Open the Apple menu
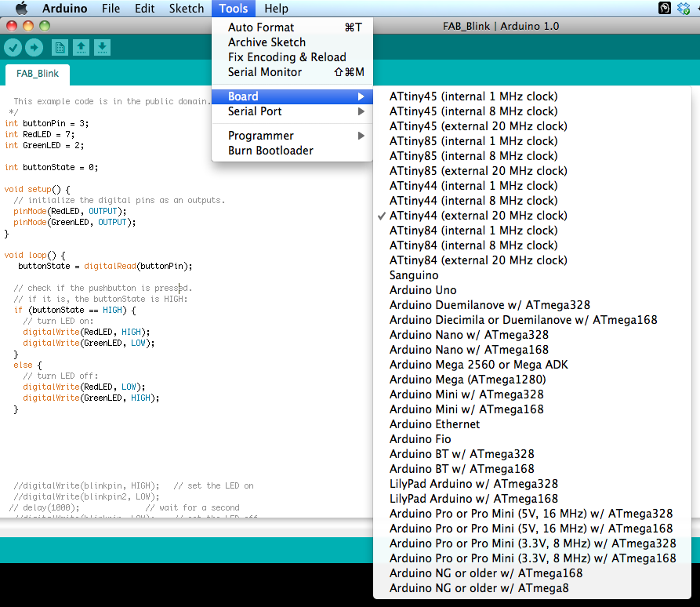Screen dimensions: 700x607 point(21,8)
